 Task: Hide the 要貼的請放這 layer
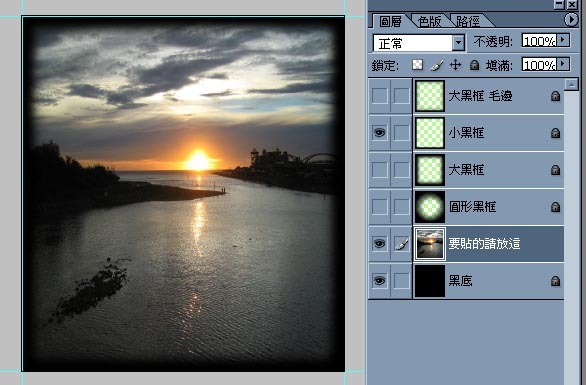(380, 244)
